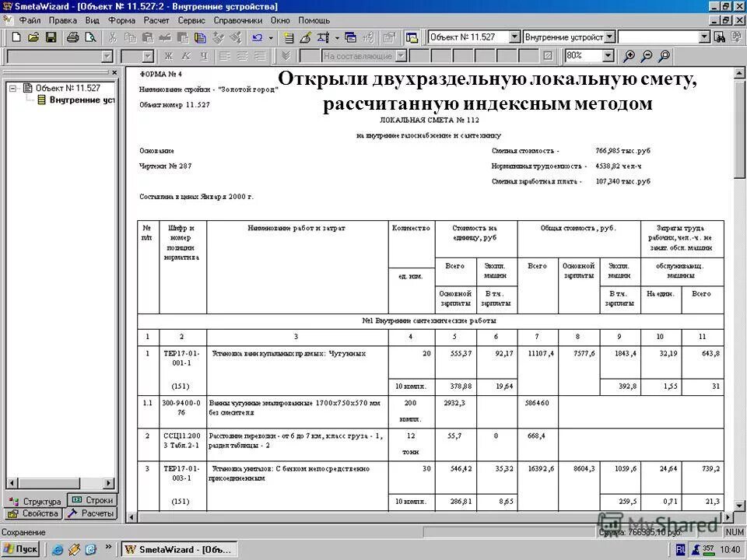Open the 80% zoom dropdown
This screenshot has width=747, height=560.
608,56
